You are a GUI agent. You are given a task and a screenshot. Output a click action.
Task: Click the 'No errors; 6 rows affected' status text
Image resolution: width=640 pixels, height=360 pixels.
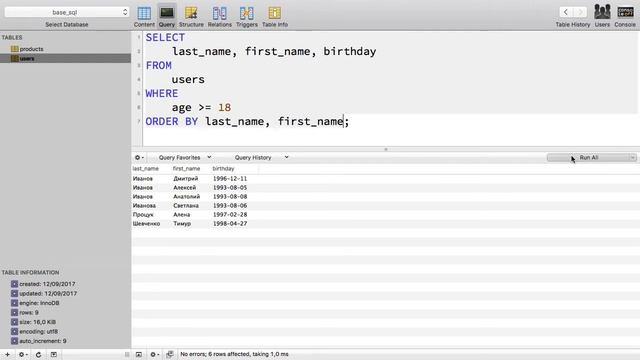[x=234, y=354]
